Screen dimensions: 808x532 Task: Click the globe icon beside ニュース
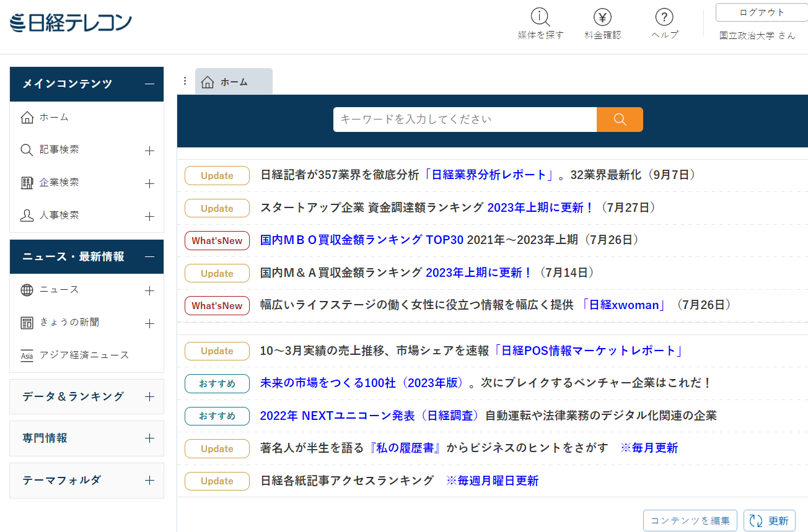click(x=27, y=290)
